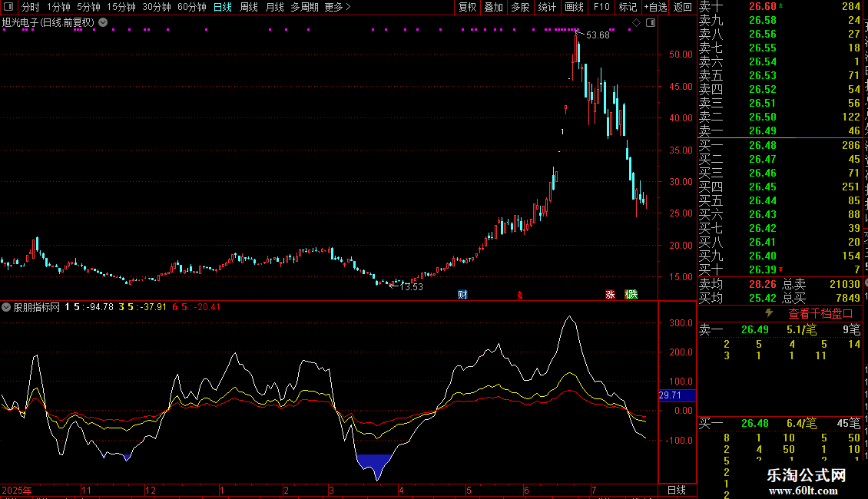Click month 11 on time axis
The height and width of the screenshot is (499, 868).
[x=86, y=490]
